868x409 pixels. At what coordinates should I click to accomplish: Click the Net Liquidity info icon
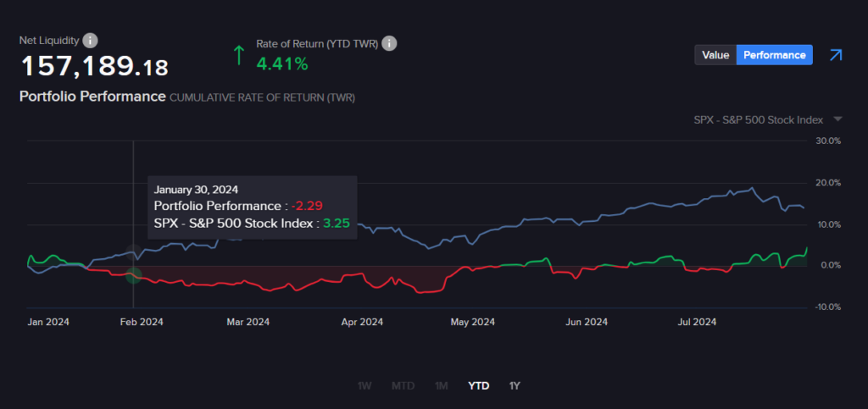[91, 41]
